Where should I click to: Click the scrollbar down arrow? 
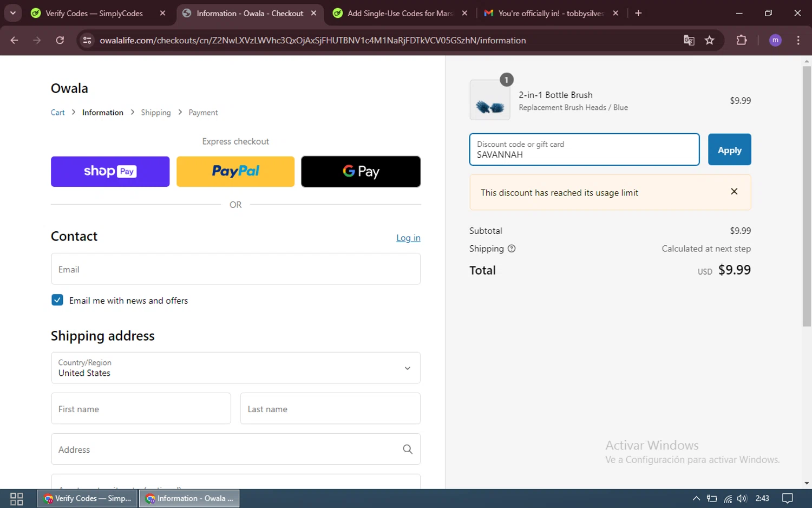point(807,483)
